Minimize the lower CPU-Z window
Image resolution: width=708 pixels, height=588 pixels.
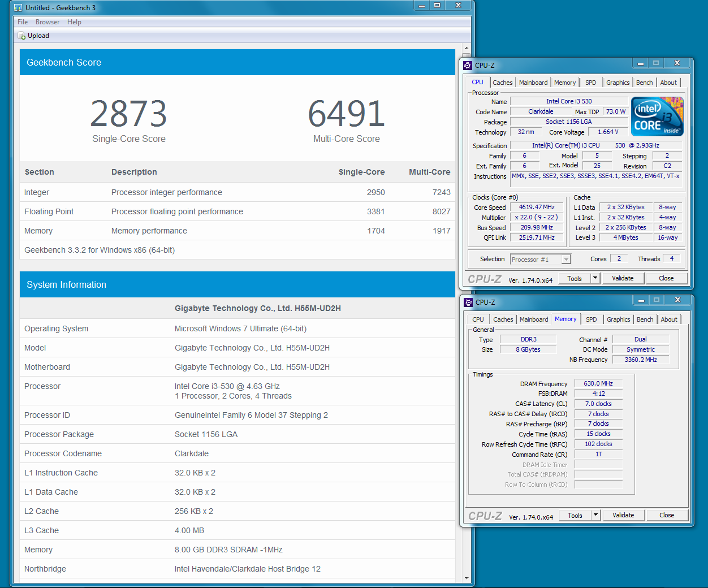coord(641,300)
